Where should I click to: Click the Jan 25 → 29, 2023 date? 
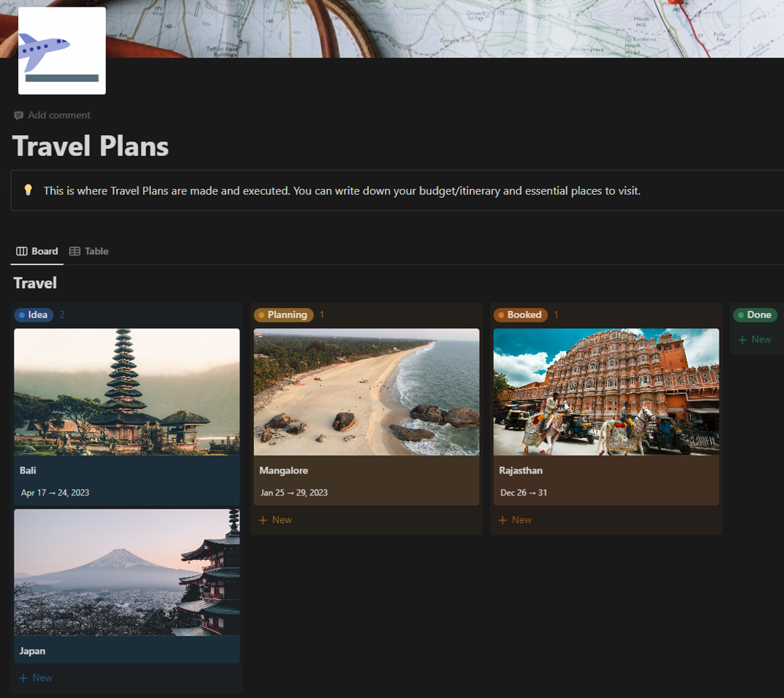coord(294,493)
